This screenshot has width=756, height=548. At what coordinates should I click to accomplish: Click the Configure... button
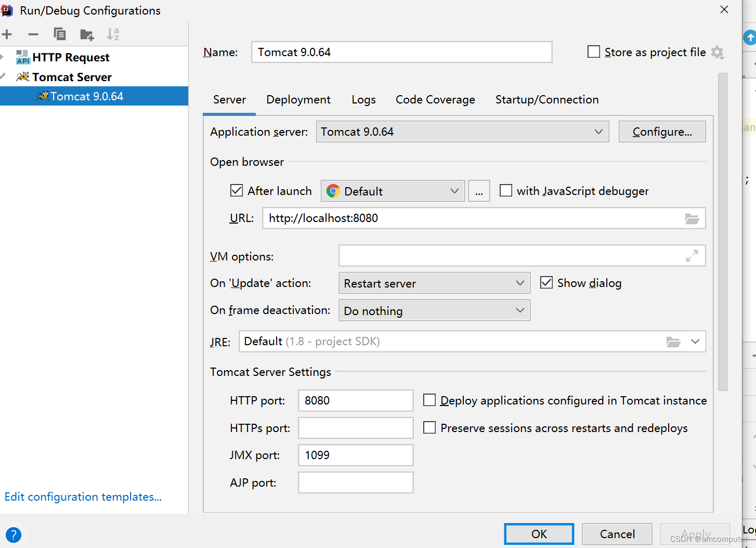(662, 132)
